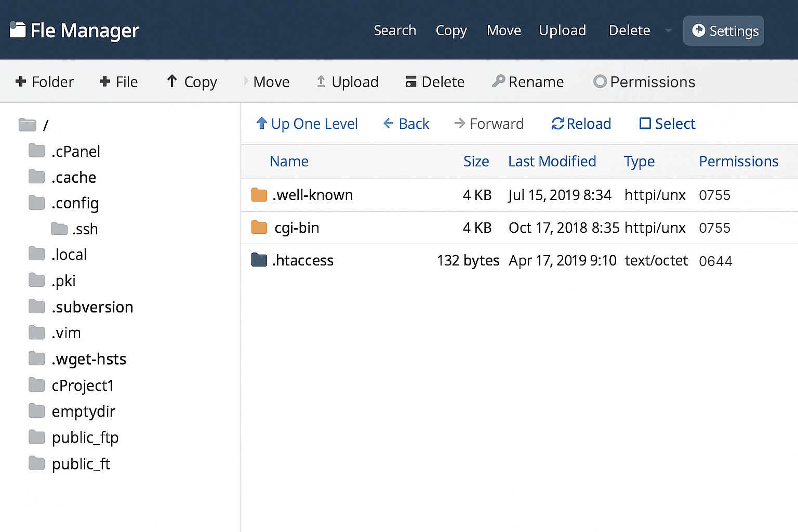Create a new file using the File icon
798x532 pixels.
(118, 82)
